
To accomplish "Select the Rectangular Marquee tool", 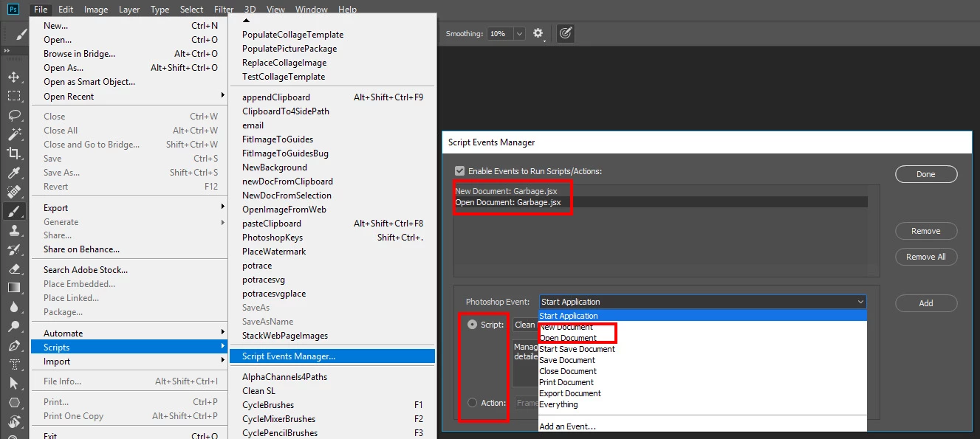I will 13,96.
